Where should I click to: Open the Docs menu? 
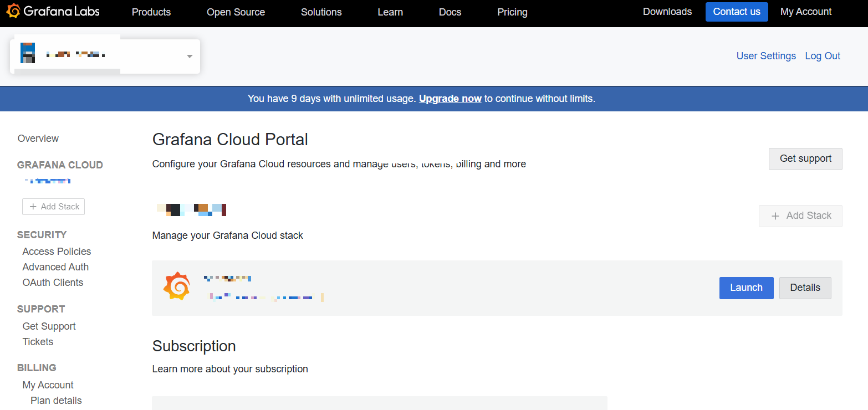coord(450,12)
